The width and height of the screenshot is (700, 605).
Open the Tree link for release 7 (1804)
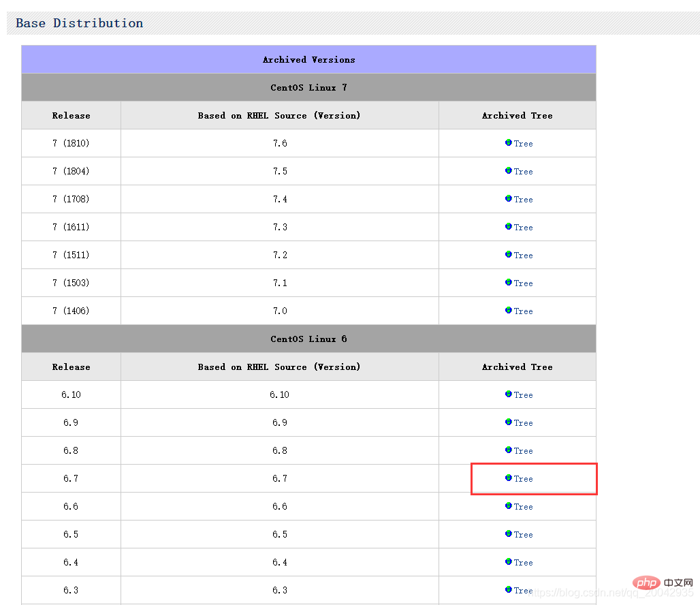(x=523, y=172)
